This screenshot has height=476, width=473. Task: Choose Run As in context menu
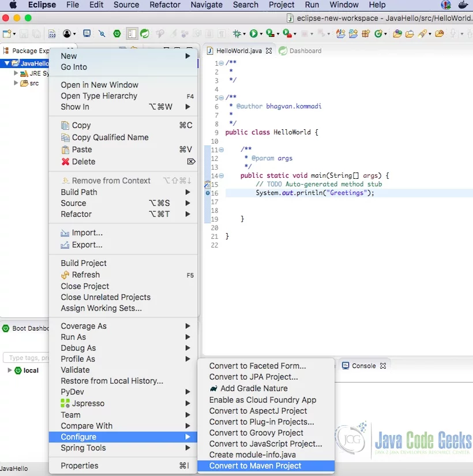point(123,337)
